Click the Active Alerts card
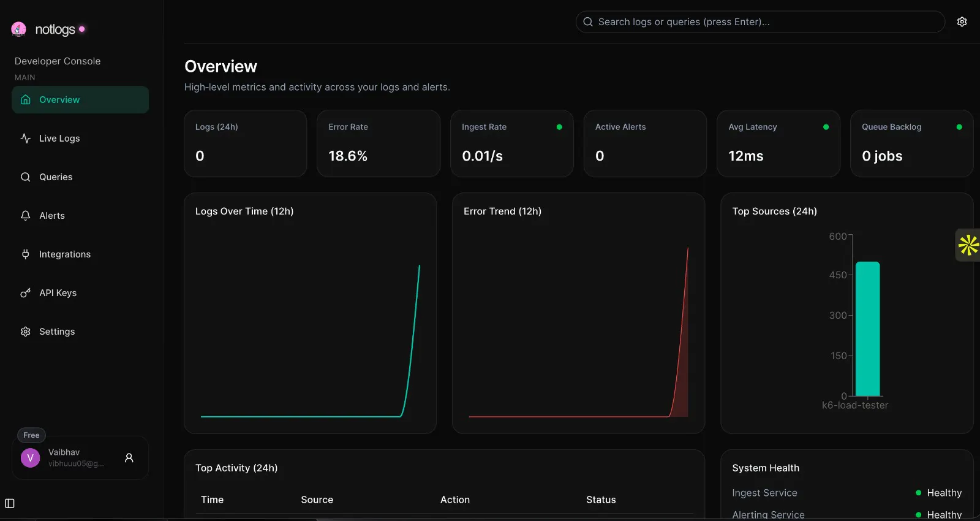The image size is (980, 521). (x=645, y=143)
